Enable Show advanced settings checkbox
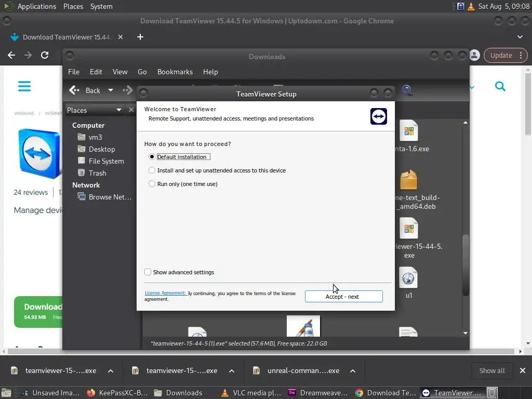This screenshot has height=399, width=532. (148, 272)
